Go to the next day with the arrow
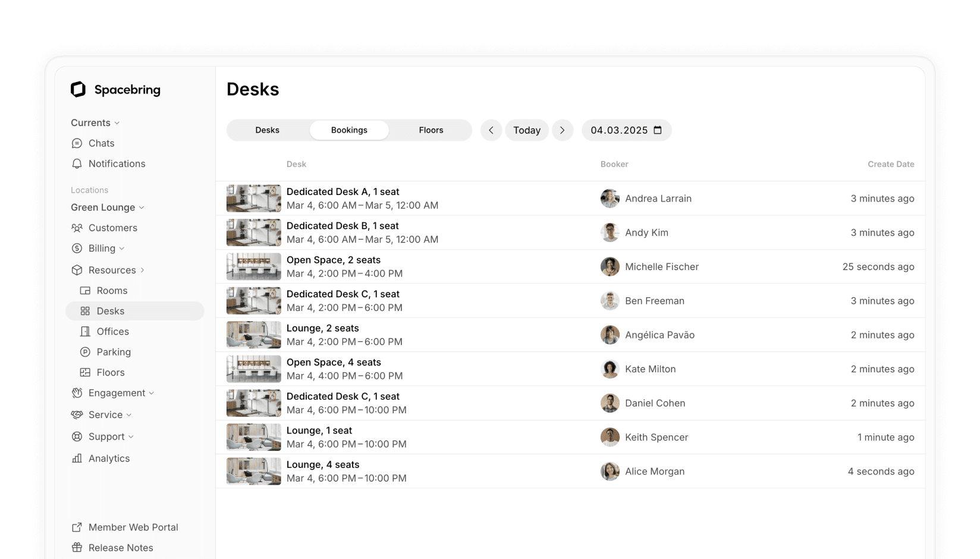The image size is (980, 559). click(562, 130)
